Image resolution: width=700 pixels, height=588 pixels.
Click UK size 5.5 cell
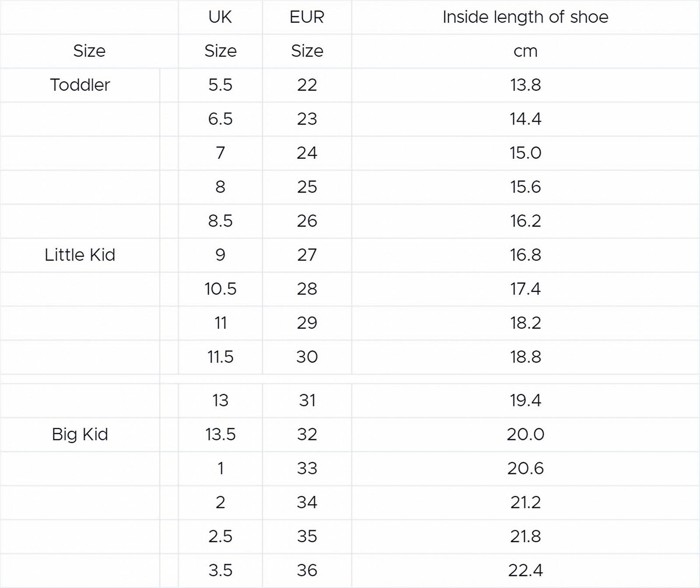tap(220, 85)
